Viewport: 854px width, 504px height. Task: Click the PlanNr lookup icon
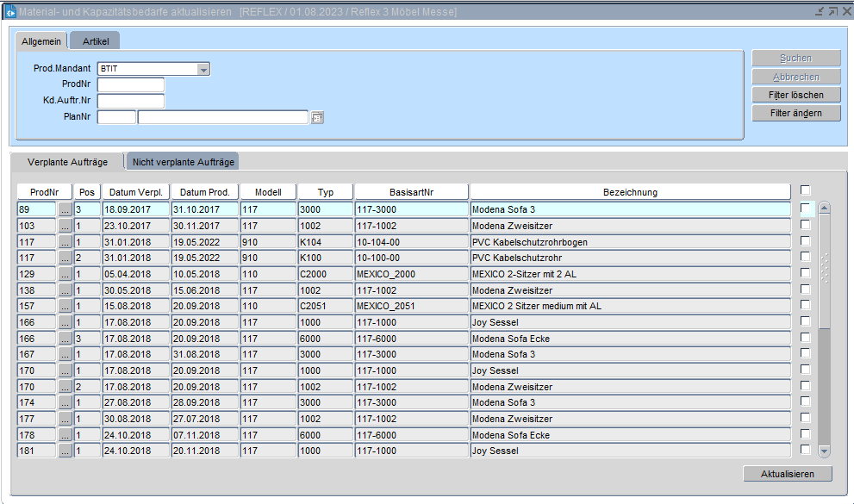point(317,118)
